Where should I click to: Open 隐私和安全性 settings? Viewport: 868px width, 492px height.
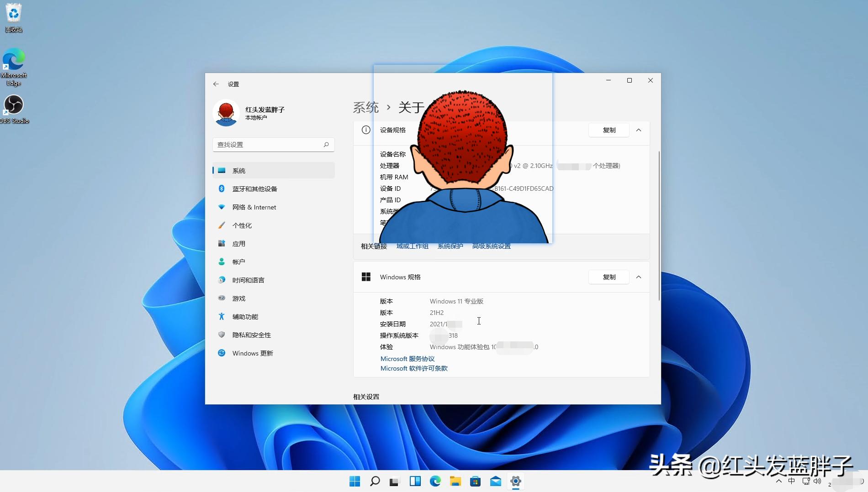252,335
